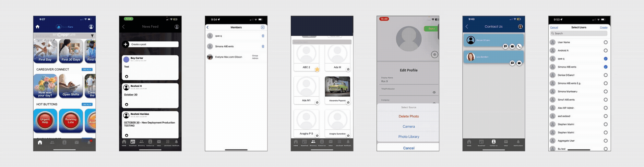Tap the Running Late red button
644x167 pixels.
pyautogui.click(x=71, y=121)
